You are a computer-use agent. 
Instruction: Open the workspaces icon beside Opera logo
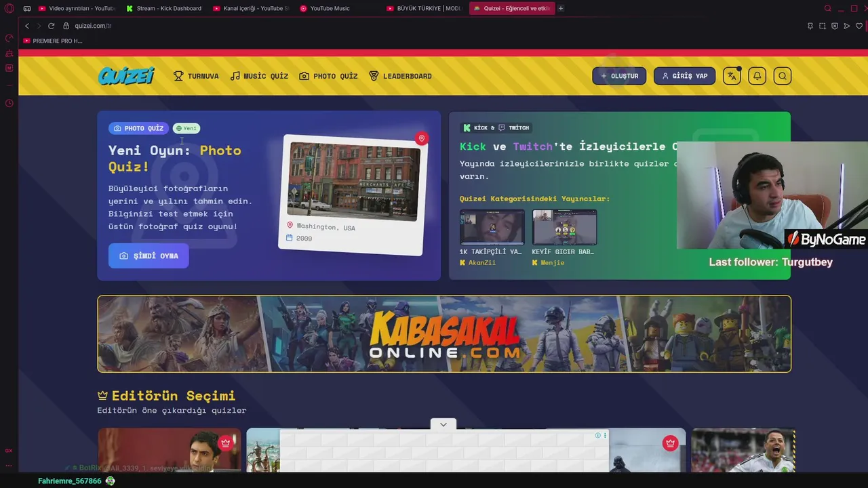click(x=27, y=8)
